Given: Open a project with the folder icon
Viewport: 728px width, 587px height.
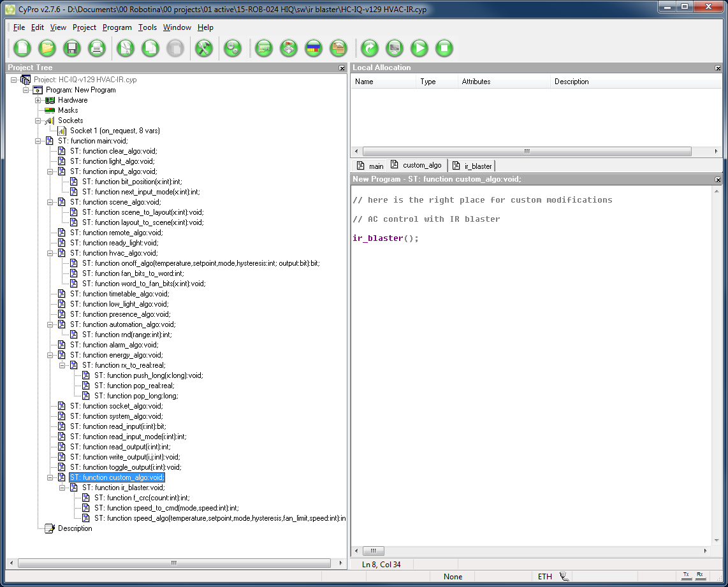Looking at the screenshot, I should [47, 48].
